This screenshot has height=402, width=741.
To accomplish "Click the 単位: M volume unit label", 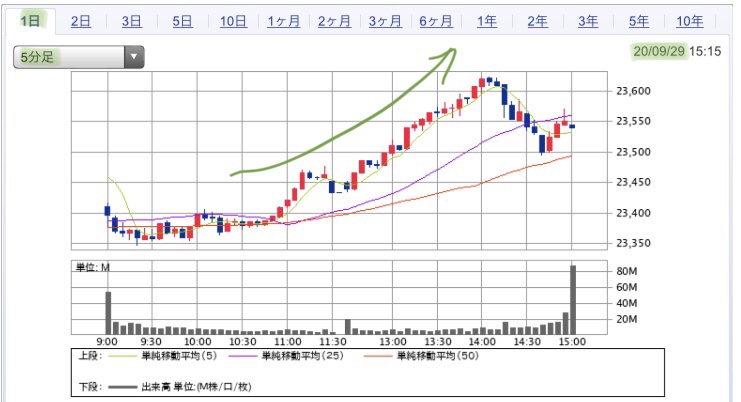I will [x=93, y=267].
